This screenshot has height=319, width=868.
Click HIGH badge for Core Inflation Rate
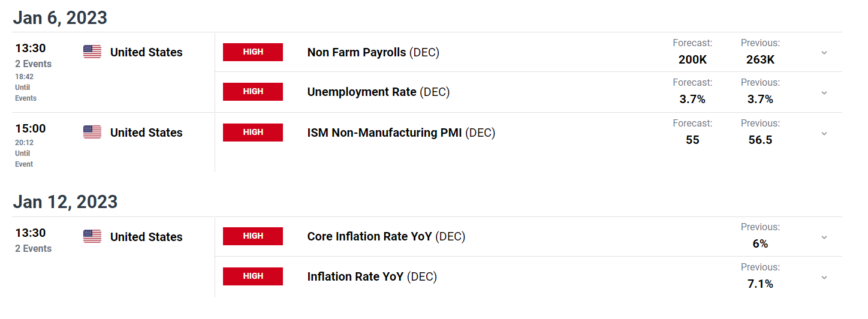(253, 236)
